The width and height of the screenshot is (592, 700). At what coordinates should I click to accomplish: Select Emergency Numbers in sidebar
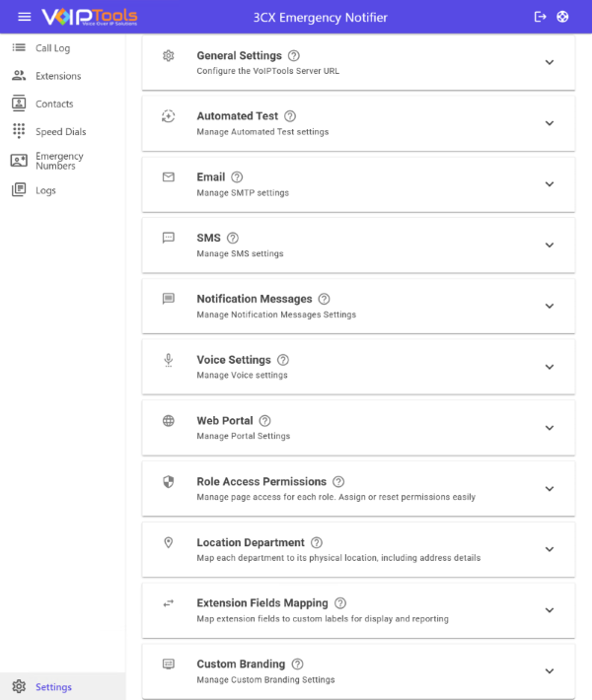[59, 161]
